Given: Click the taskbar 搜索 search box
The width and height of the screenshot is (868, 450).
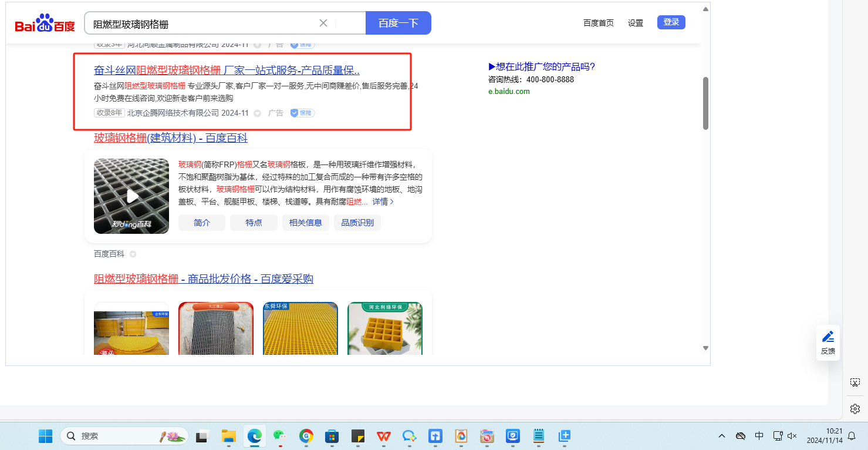Looking at the screenshot, I should [x=124, y=436].
